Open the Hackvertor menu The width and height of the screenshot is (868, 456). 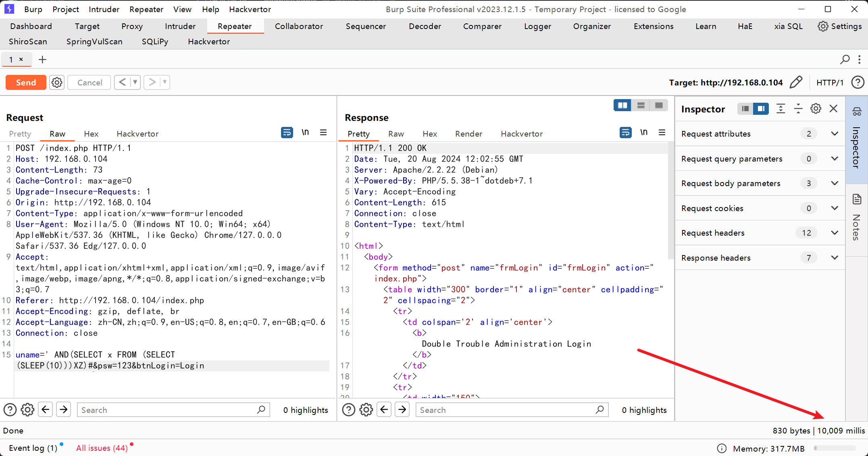point(250,9)
